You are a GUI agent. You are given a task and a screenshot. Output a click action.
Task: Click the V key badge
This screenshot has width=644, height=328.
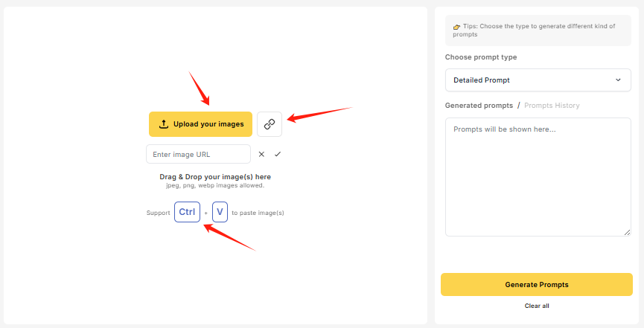220,212
